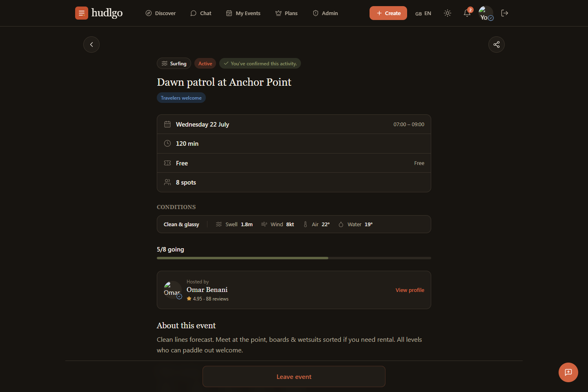
Task: Open the Chat section
Action: coord(201,13)
